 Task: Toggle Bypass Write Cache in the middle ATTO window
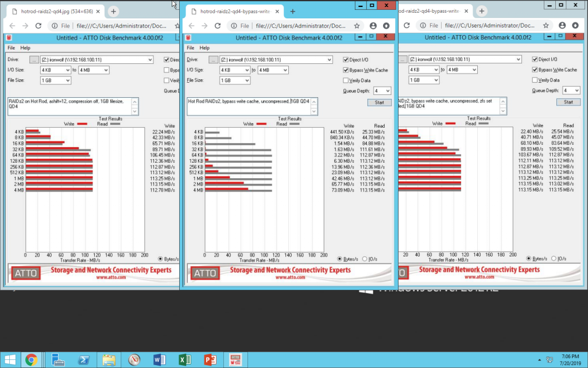346,70
